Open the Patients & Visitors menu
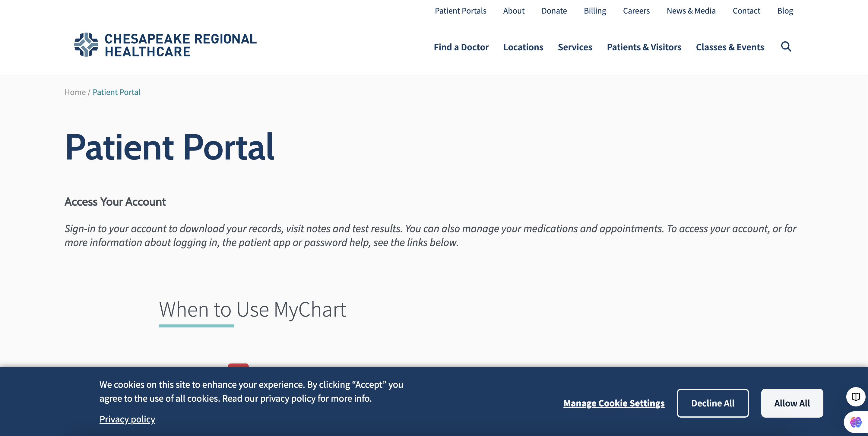 644,47
